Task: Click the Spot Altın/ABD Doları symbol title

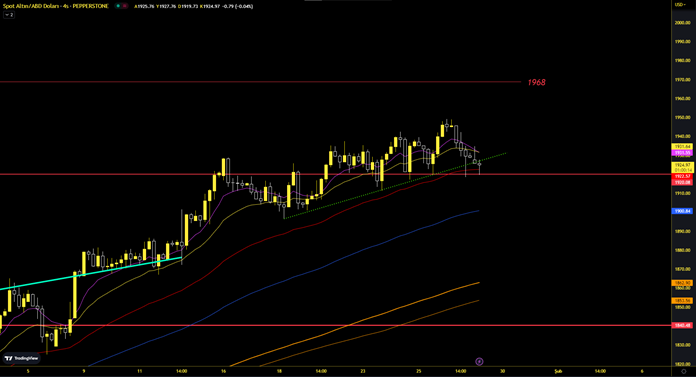Action: coord(55,6)
